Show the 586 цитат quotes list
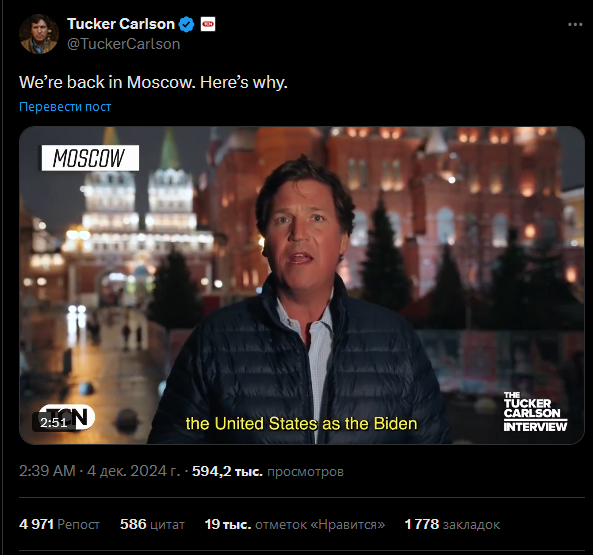This screenshot has height=555, width=593. pyautogui.click(x=152, y=524)
